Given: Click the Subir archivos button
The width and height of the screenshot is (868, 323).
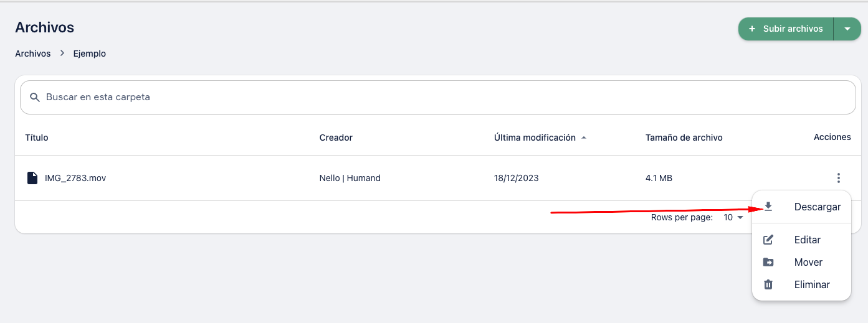Looking at the screenshot, I should click(x=786, y=29).
